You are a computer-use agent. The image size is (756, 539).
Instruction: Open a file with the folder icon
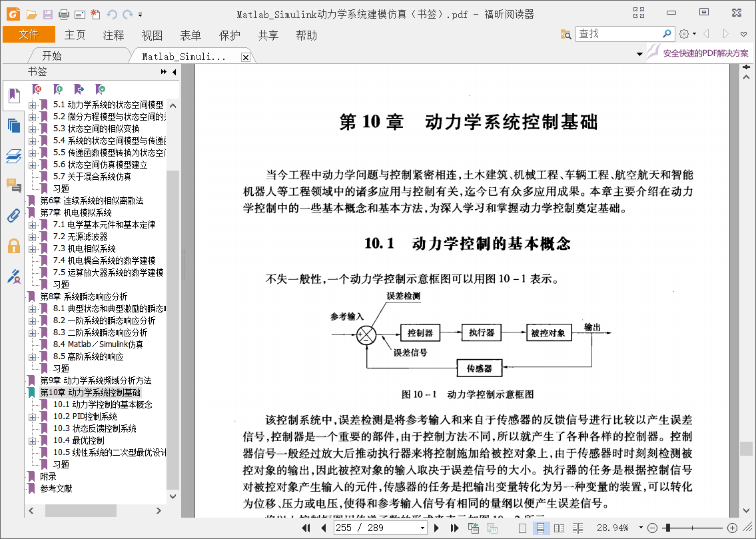pyautogui.click(x=31, y=15)
